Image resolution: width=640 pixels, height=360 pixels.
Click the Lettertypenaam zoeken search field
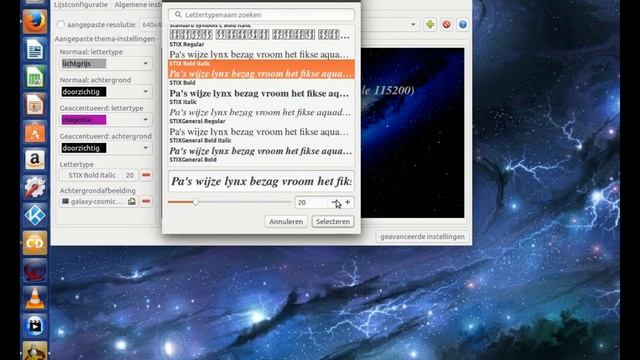261,15
